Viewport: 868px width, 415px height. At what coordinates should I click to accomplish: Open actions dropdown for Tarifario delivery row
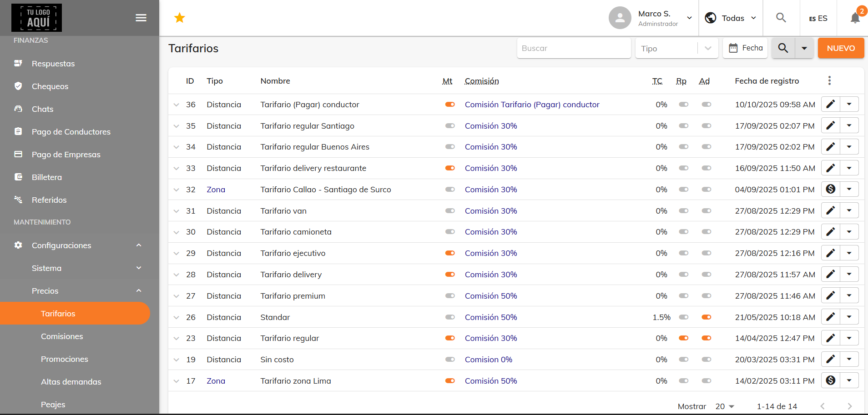pos(849,274)
